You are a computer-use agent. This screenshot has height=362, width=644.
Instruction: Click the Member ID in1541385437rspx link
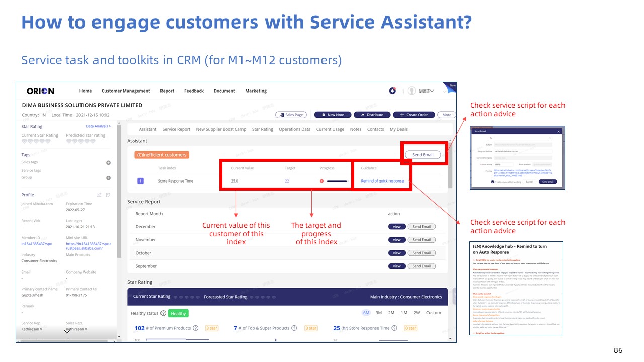(x=37, y=244)
